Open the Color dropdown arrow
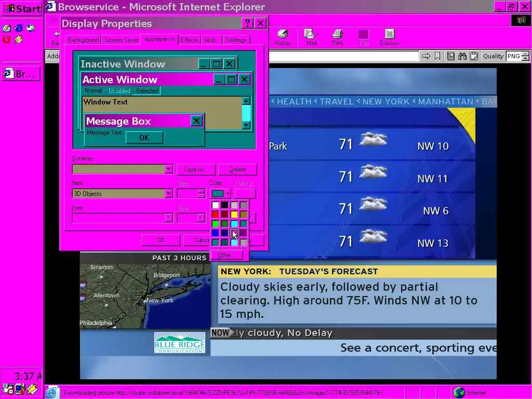 coord(228,193)
